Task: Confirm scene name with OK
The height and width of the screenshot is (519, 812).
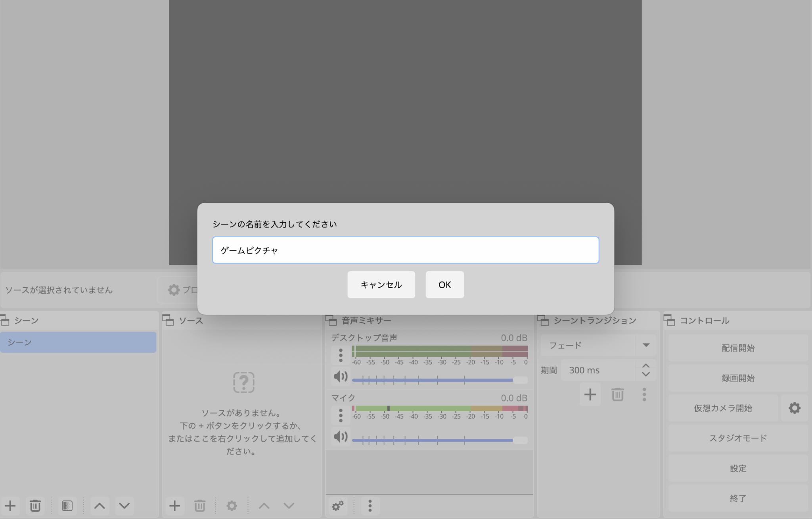Action: 444,284
